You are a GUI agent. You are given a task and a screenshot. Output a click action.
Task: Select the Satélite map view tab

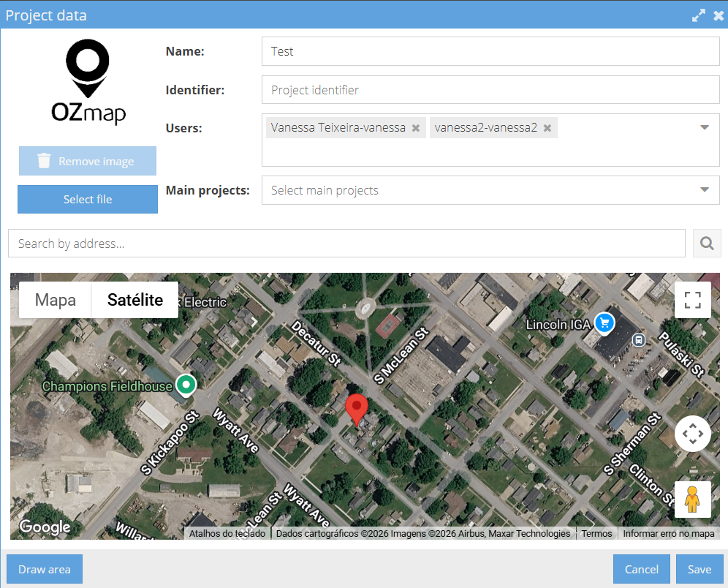click(134, 300)
